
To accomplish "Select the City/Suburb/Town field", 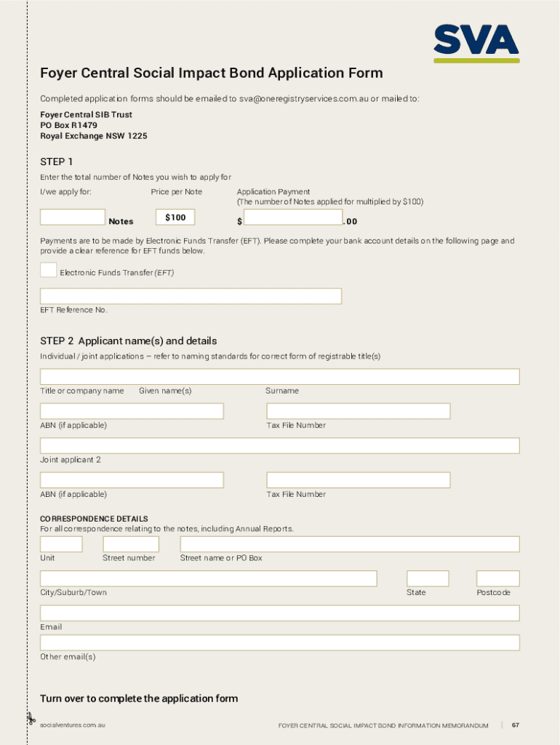I will 208,578.
